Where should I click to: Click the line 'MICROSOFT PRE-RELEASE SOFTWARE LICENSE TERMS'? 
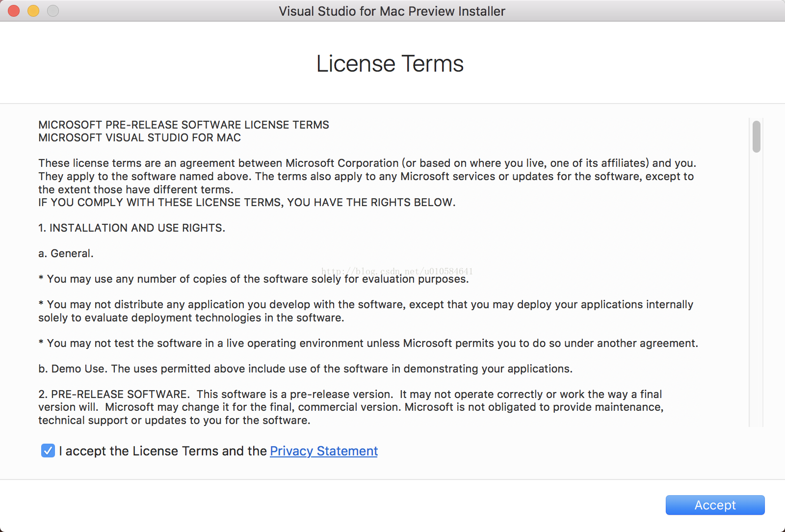(183, 125)
